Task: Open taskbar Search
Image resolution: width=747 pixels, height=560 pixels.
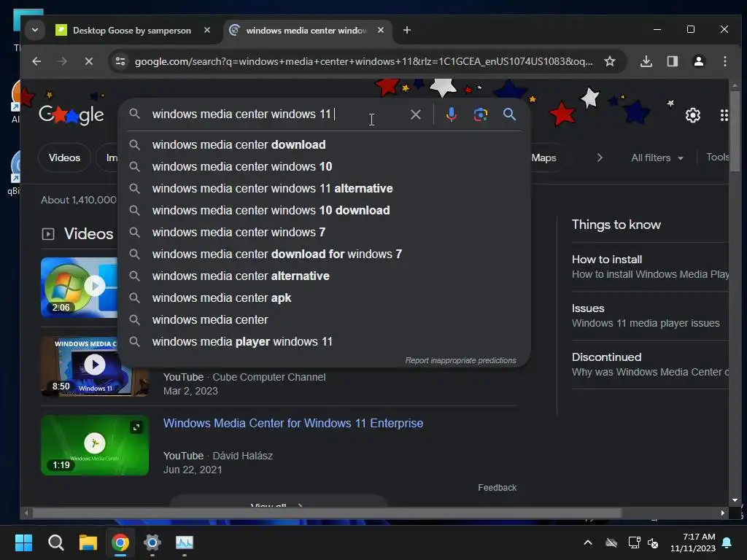Action: [55, 542]
